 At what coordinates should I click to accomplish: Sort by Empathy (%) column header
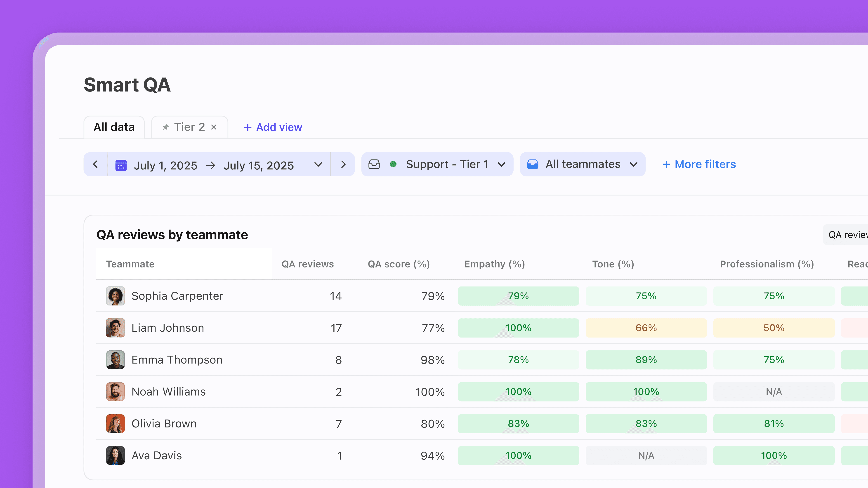[x=495, y=264]
